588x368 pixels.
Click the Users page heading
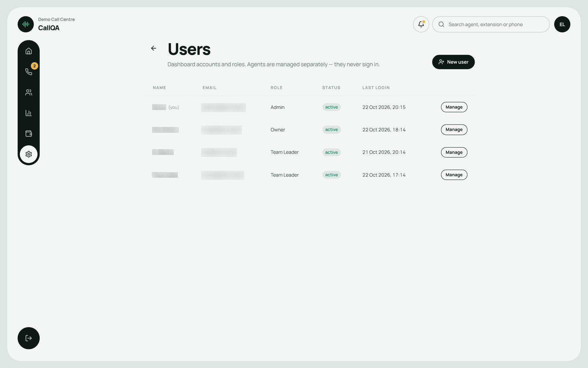pos(189,49)
